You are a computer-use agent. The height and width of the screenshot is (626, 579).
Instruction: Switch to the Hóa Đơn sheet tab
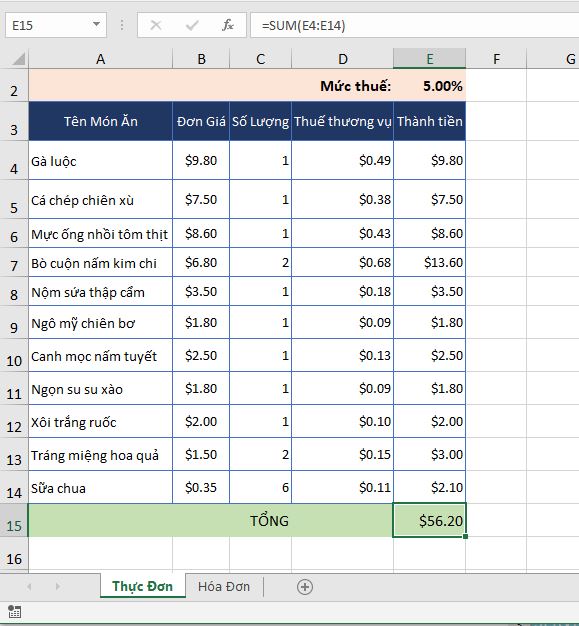tap(224, 586)
